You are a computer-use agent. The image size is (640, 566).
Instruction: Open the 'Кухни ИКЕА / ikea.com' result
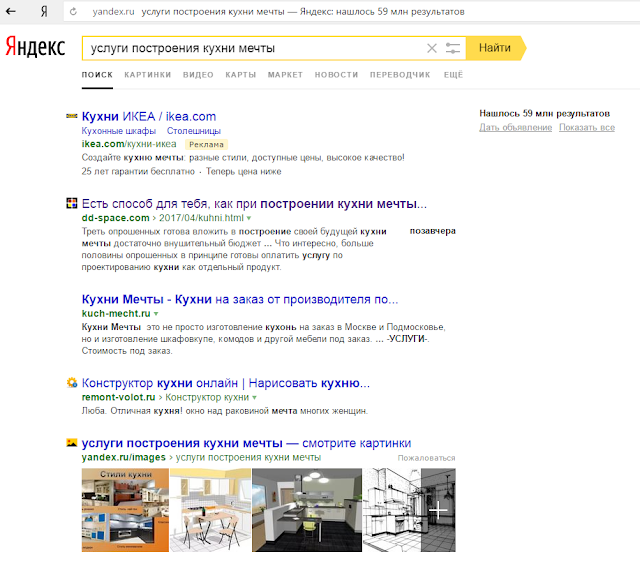point(149,116)
